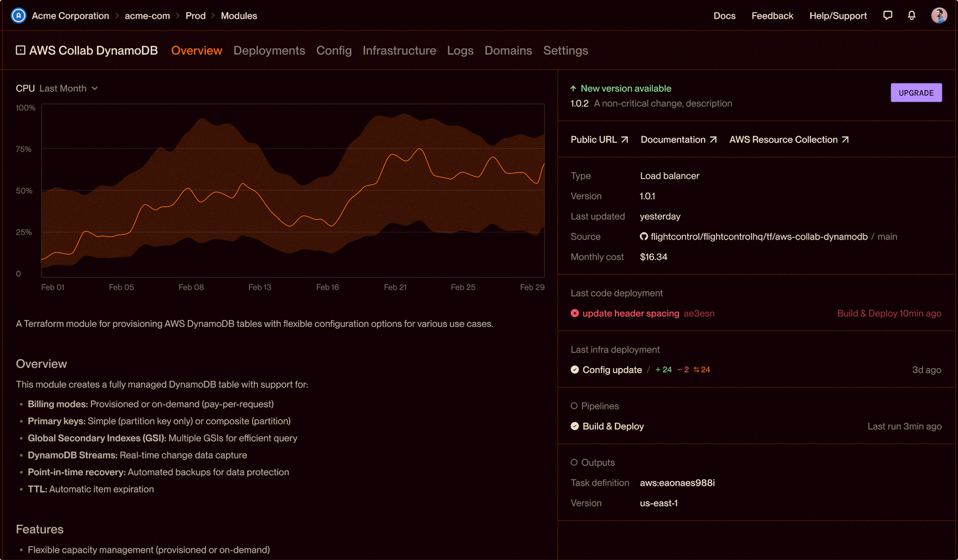Open the Documentation link

tap(679, 139)
